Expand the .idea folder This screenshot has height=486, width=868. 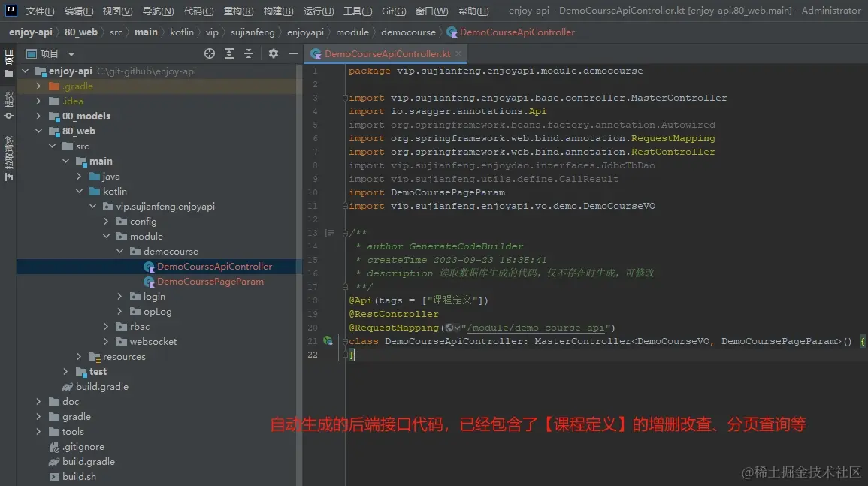[38, 101]
